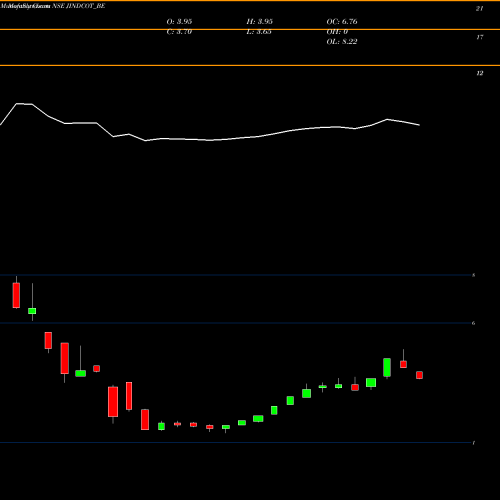Viewport: 500px width, 500px height.
Task: Select the high price value 'H: 3.95'
Action: pos(260,22)
